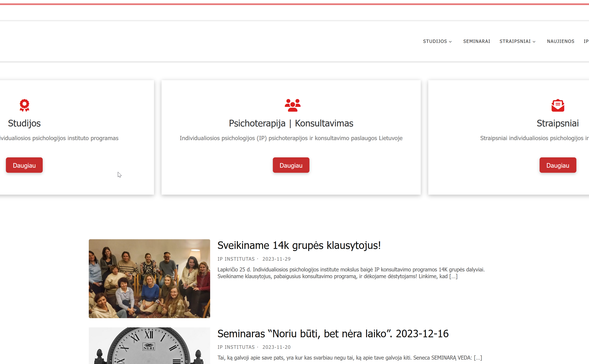Click the Straipsniai envelope letter icon
Screen dimensions: 589x364
tap(558, 105)
